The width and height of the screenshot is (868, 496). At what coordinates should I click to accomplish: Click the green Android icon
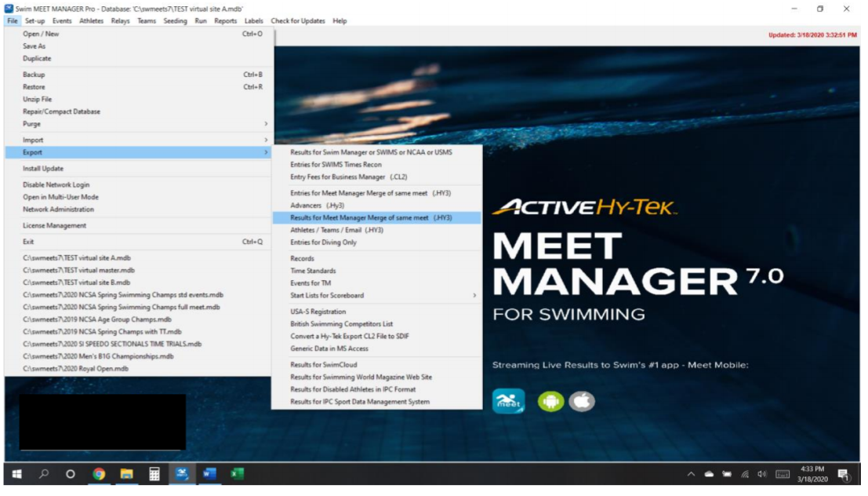pos(550,401)
